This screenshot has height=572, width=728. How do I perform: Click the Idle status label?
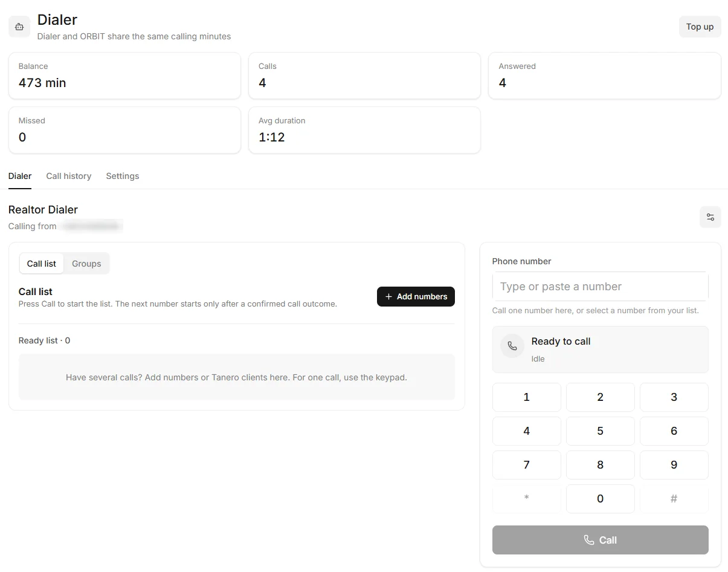pyautogui.click(x=538, y=359)
